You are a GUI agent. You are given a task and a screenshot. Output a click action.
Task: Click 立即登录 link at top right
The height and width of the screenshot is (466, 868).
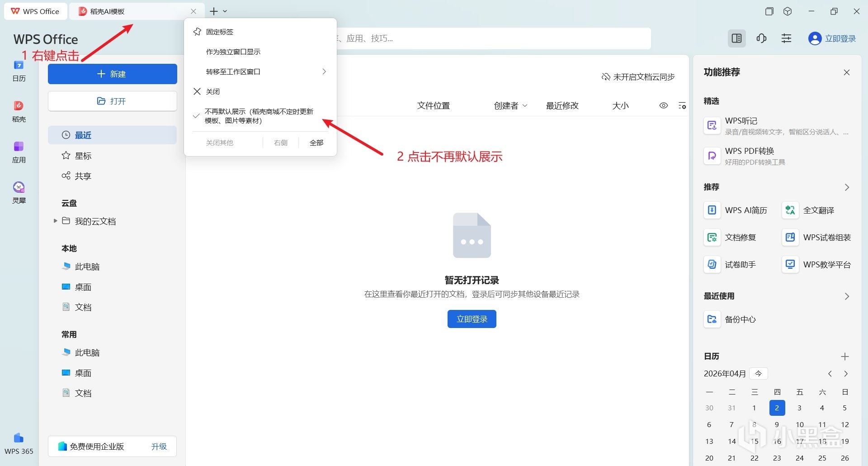(x=840, y=38)
